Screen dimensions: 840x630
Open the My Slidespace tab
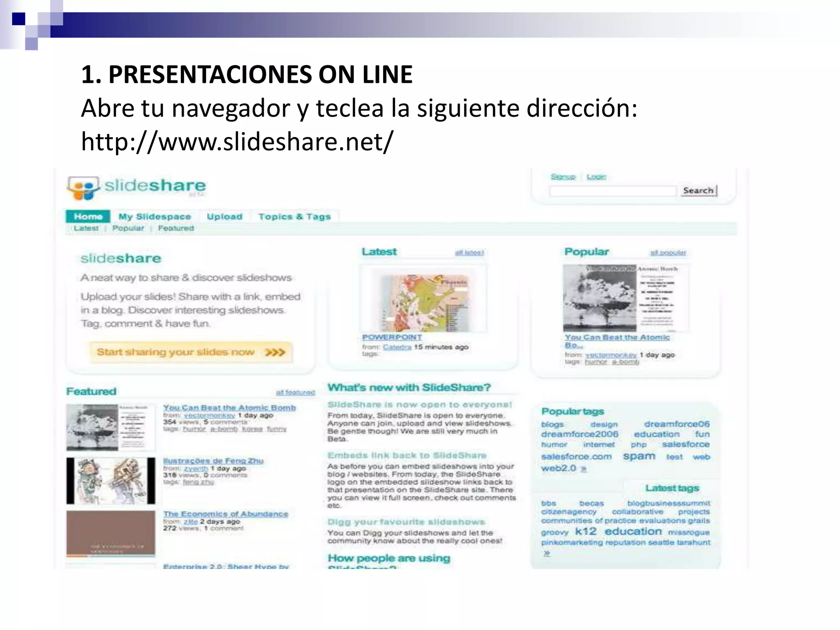point(155,217)
